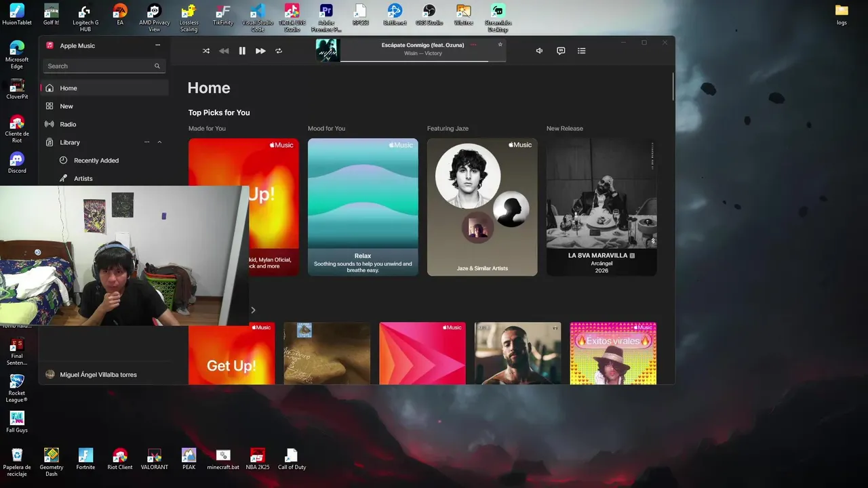The width and height of the screenshot is (868, 488).
Task: Click the Apple Music vertical scrollbar
Action: tap(673, 86)
